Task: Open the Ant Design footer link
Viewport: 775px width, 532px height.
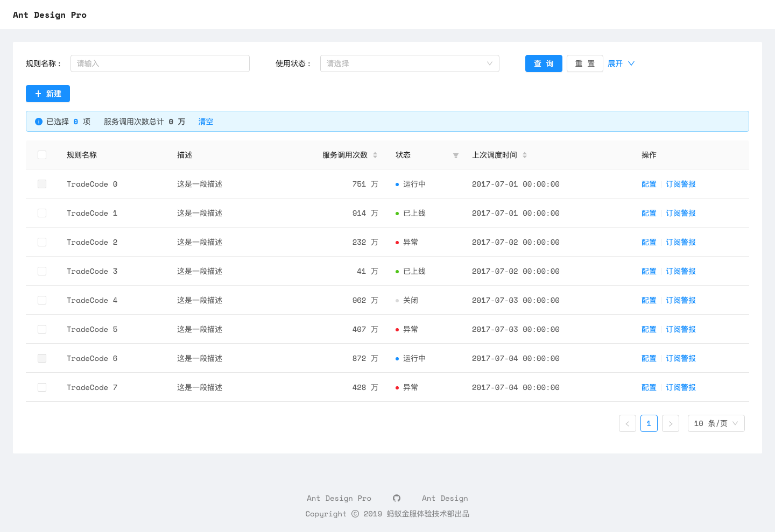Action: tap(445, 498)
